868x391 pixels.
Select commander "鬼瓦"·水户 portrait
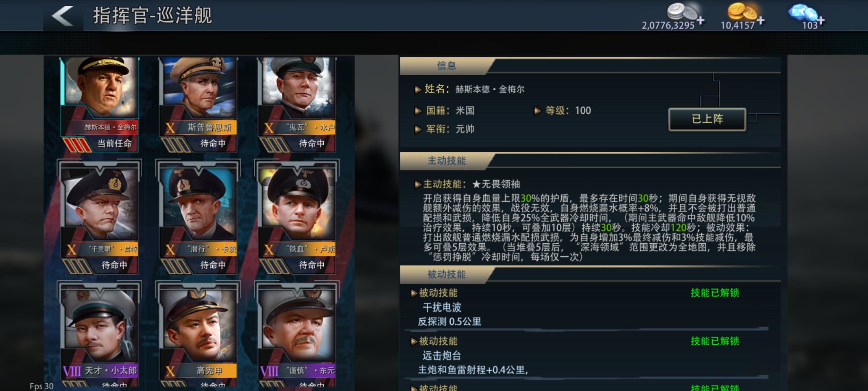click(x=297, y=104)
